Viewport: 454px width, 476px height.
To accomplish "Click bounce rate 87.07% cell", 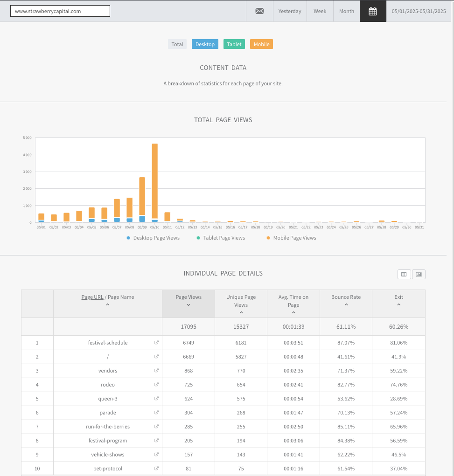I will click(346, 342).
